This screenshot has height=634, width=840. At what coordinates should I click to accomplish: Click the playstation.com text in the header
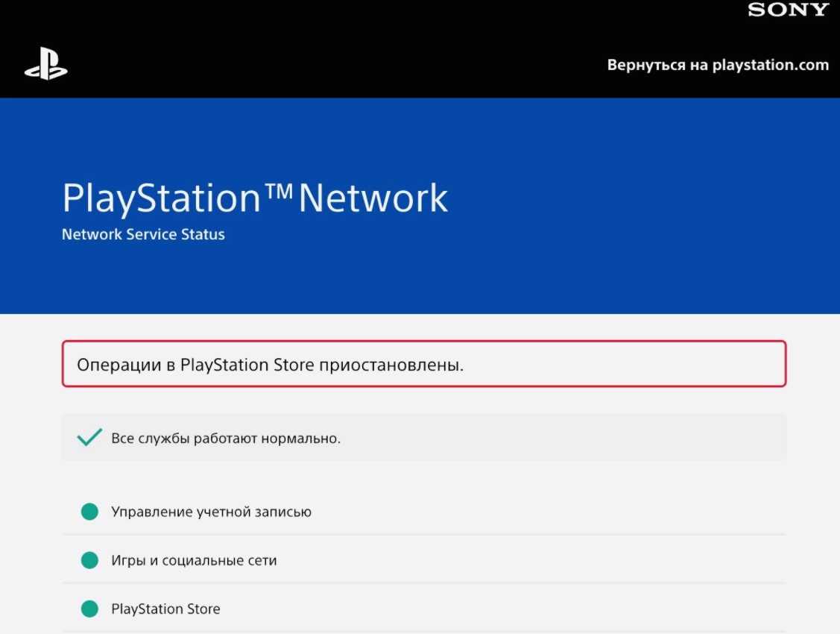(x=771, y=65)
